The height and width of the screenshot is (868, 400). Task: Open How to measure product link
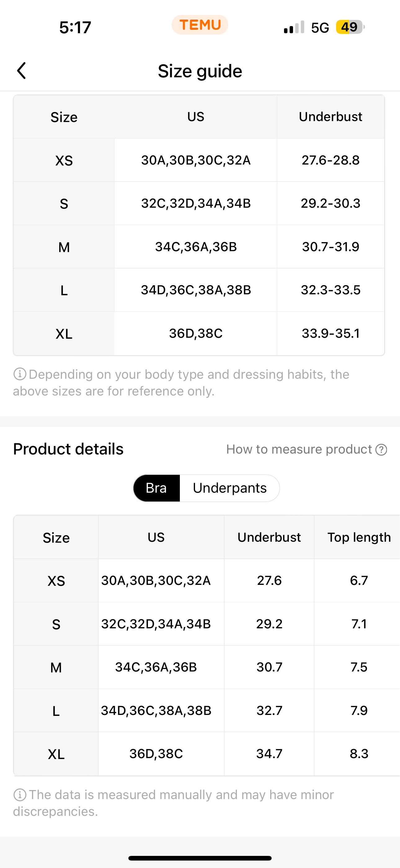299,449
